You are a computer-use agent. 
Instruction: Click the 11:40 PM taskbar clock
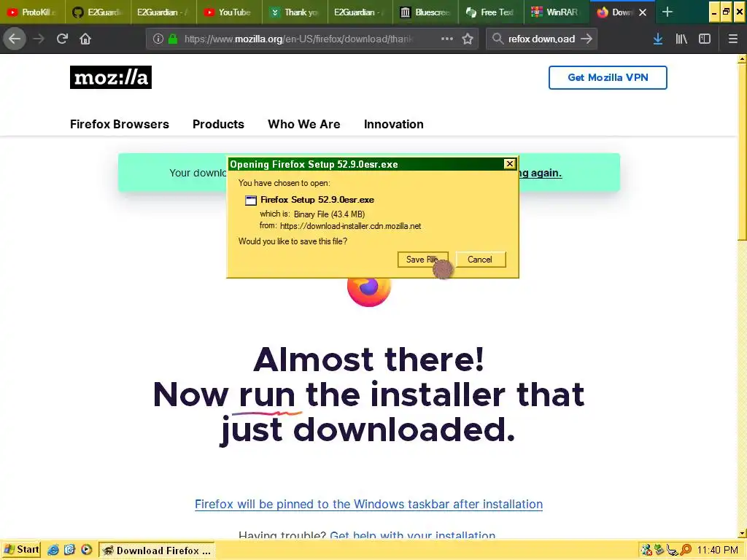pyautogui.click(x=718, y=550)
